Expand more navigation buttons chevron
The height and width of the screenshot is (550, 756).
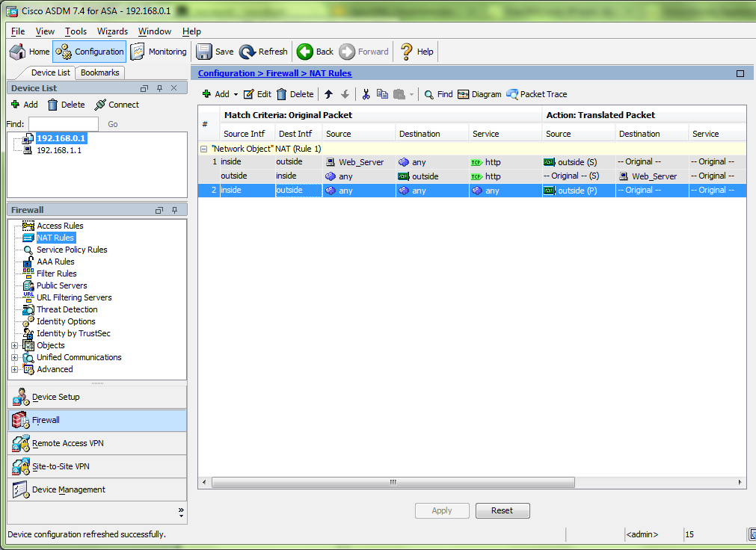click(x=181, y=512)
